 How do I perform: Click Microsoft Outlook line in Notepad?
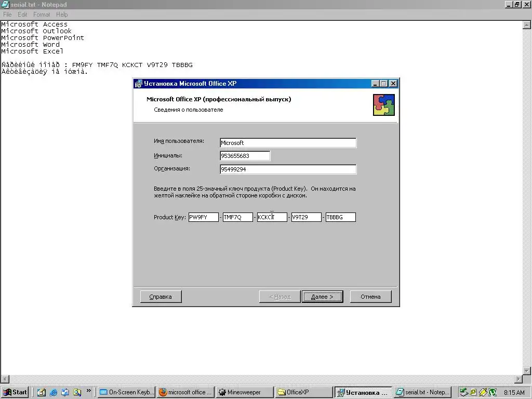coord(36,31)
